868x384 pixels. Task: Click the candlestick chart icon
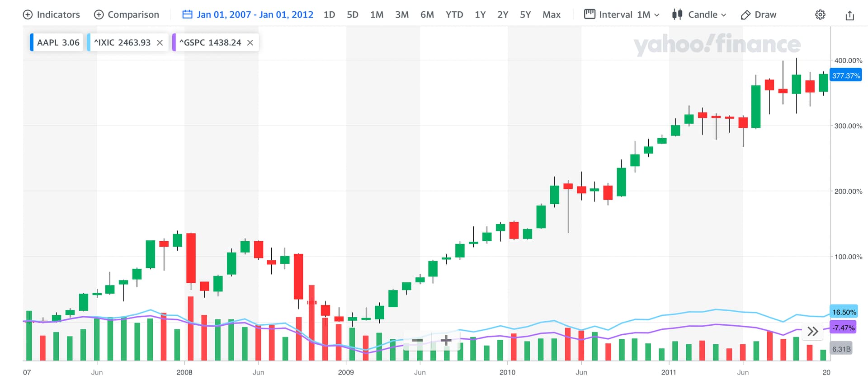pyautogui.click(x=677, y=14)
